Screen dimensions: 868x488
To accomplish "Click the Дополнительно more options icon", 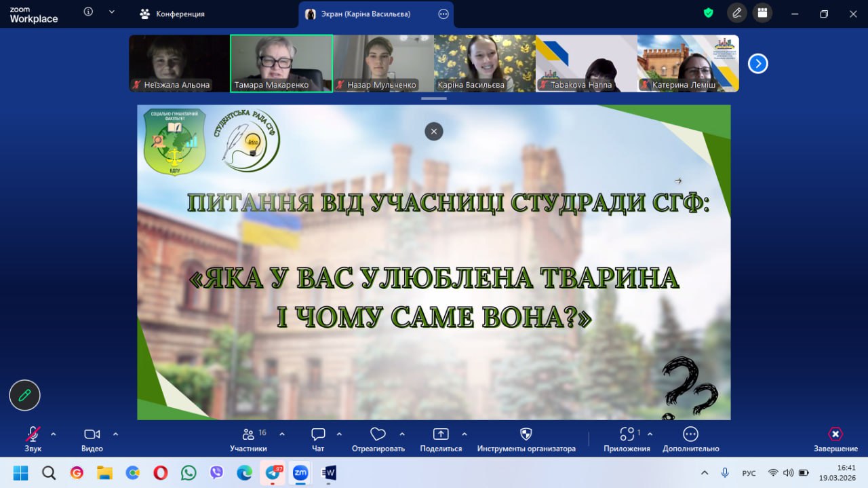I will [690, 434].
